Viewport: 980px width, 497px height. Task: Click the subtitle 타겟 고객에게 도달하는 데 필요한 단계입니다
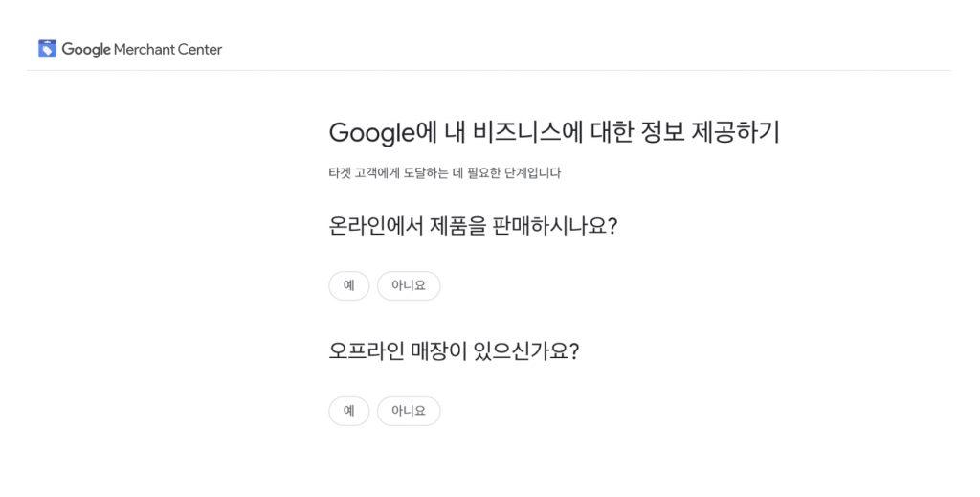point(444,173)
